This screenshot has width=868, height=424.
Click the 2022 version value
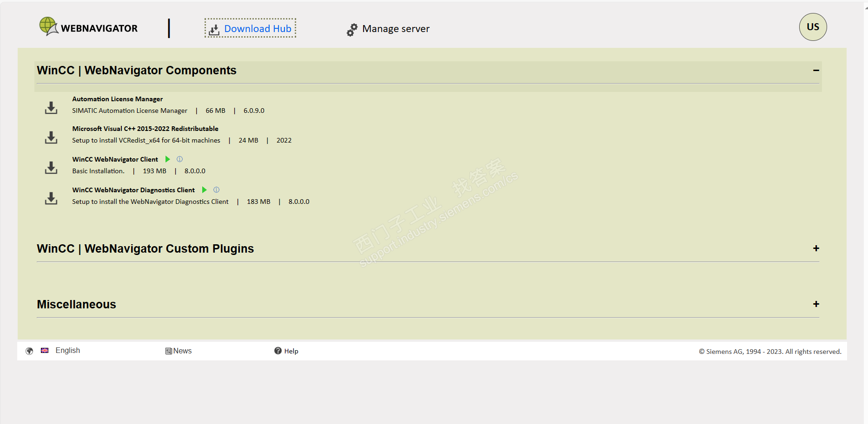pyautogui.click(x=284, y=140)
